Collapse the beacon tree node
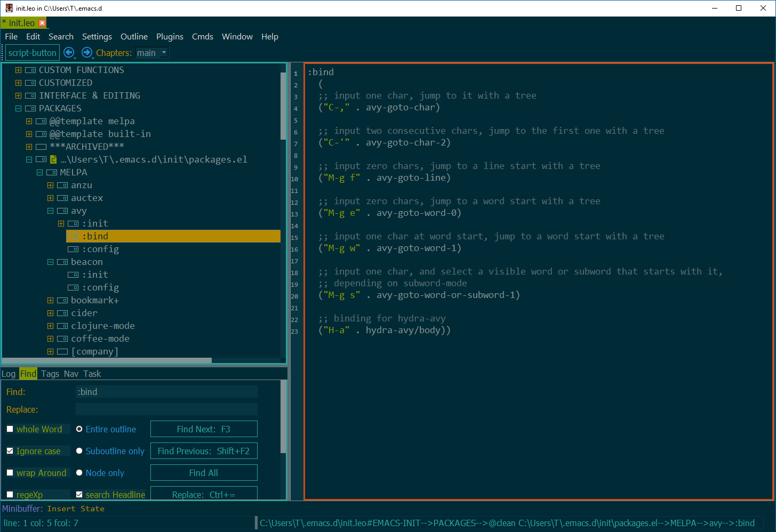Screen dimensions: 776x532 tap(50, 262)
